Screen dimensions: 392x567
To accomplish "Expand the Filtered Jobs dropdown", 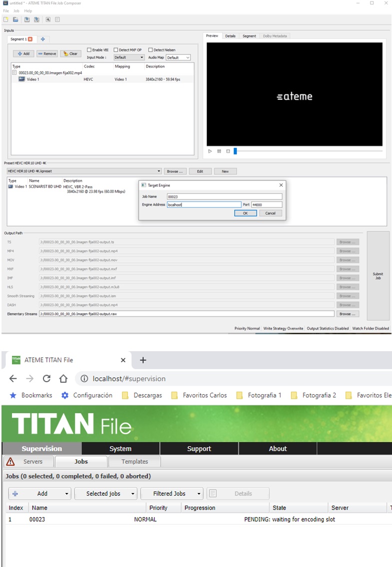I will pyautogui.click(x=199, y=494).
